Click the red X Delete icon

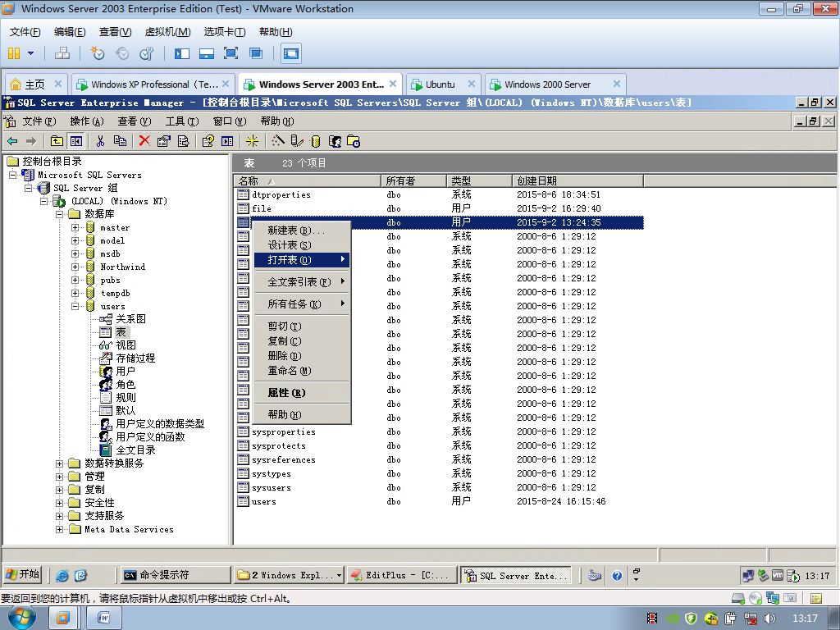[x=144, y=141]
